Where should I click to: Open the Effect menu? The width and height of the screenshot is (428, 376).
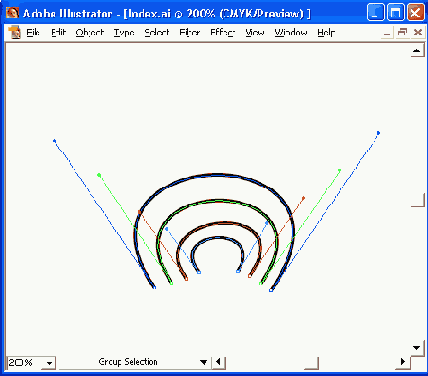[x=223, y=33]
